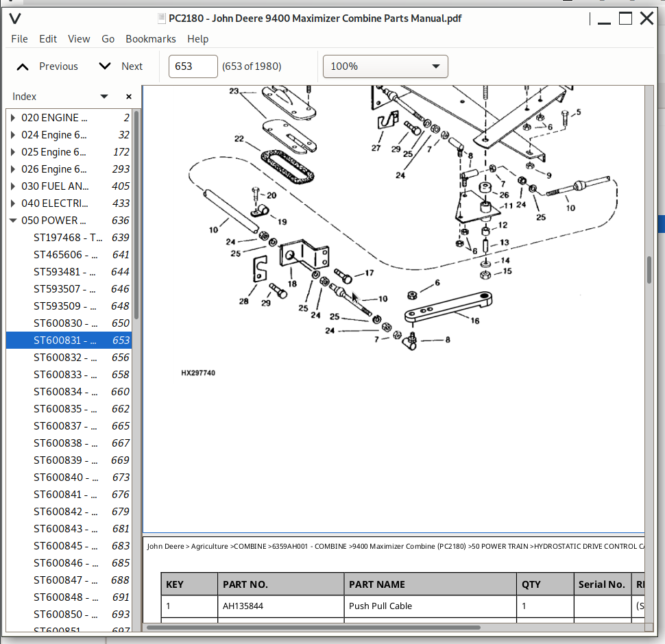Select index entry ST600848 page 691
665x644 pixels.
point(69,597)
